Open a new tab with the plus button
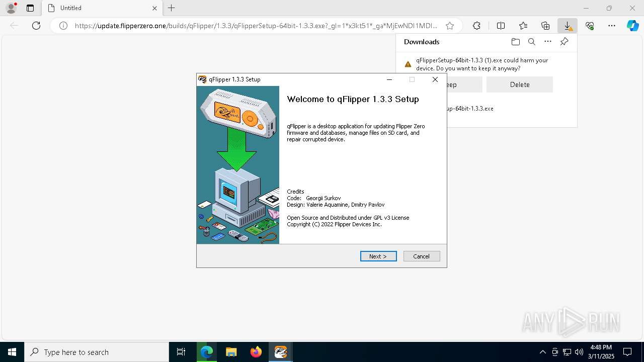Image resolution: width=644 pixels, height=362 pixels. point(172,8)
